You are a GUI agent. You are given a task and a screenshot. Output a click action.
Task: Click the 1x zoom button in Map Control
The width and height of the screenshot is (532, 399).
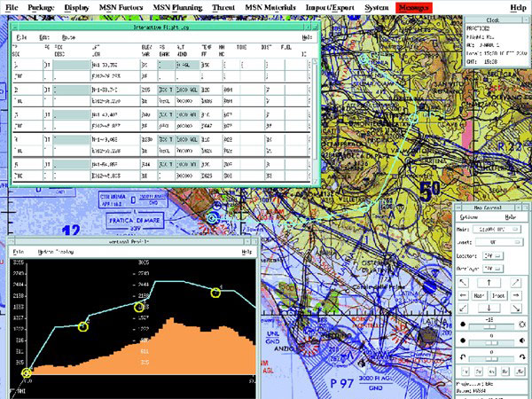(x=465, y=372)
